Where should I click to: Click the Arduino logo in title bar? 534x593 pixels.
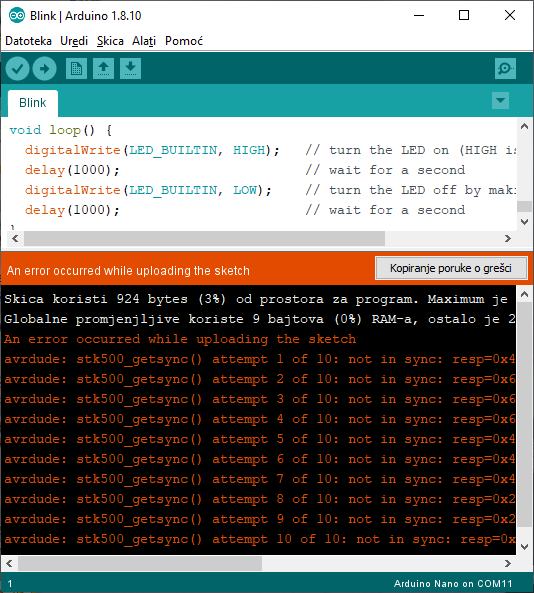coord(17,16)
